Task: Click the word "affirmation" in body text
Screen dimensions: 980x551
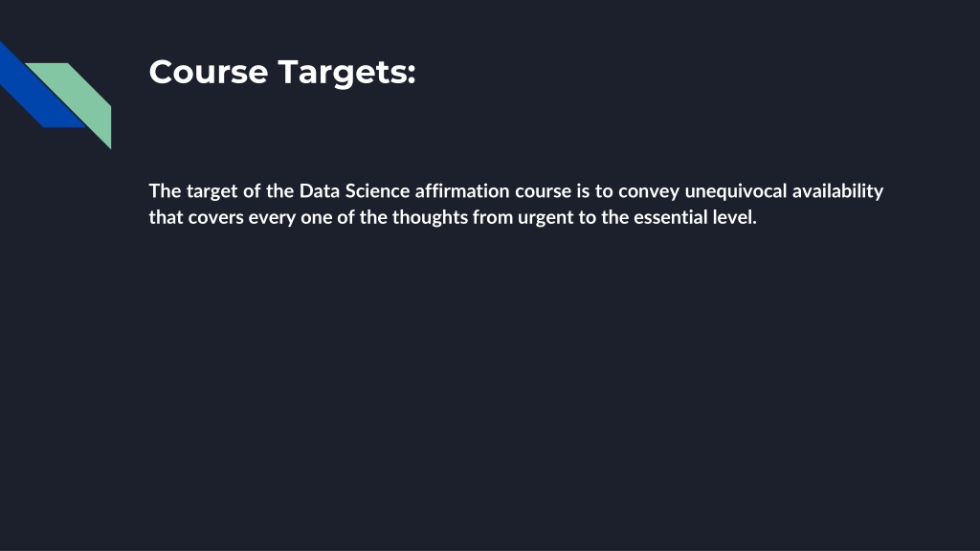Action: (x=462, y=191)
